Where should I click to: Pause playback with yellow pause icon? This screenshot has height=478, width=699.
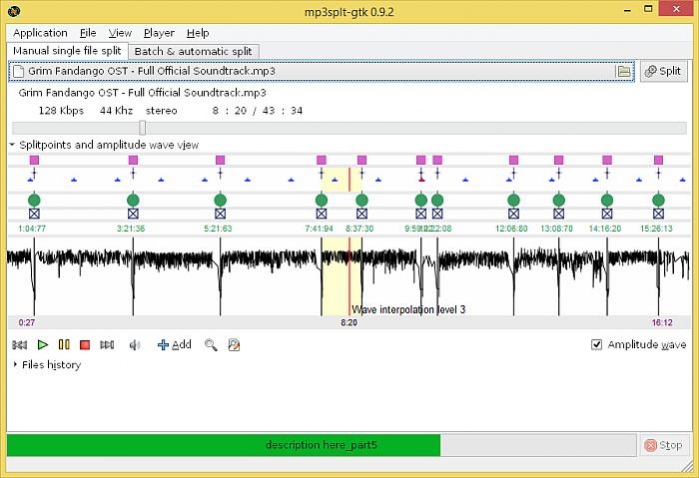[x=64, y=344]
